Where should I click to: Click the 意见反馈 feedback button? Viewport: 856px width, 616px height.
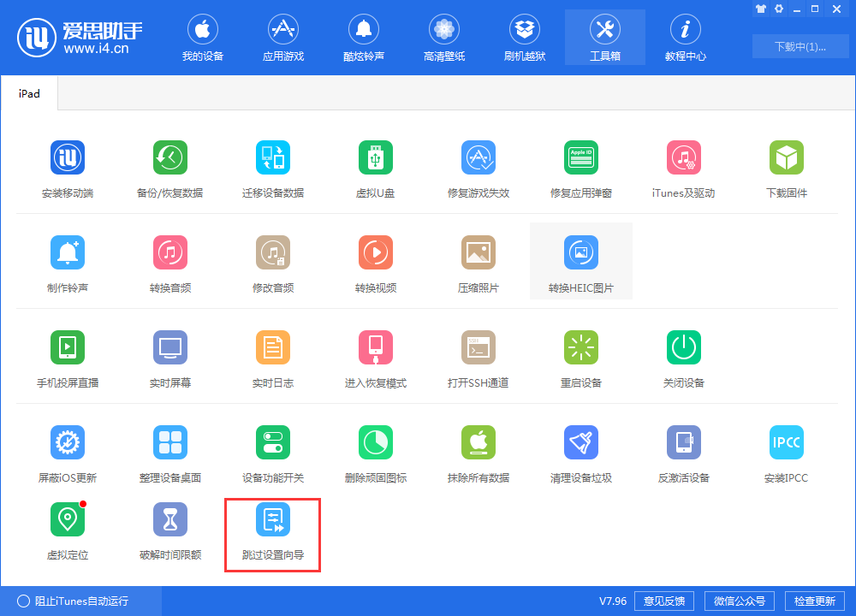coord(663,601)
